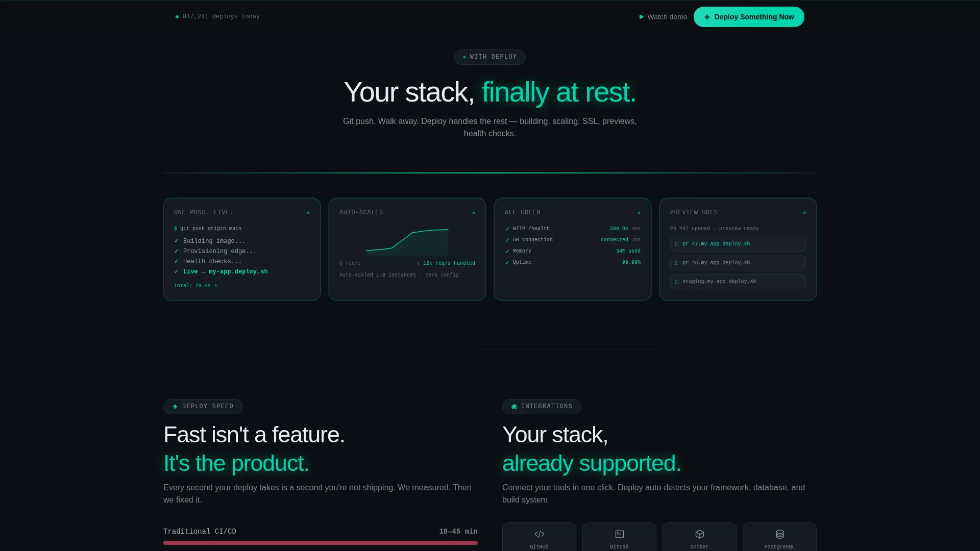Select the Total: 23.4s text
This screenshot has width=980, height=551.
[195, 286]
